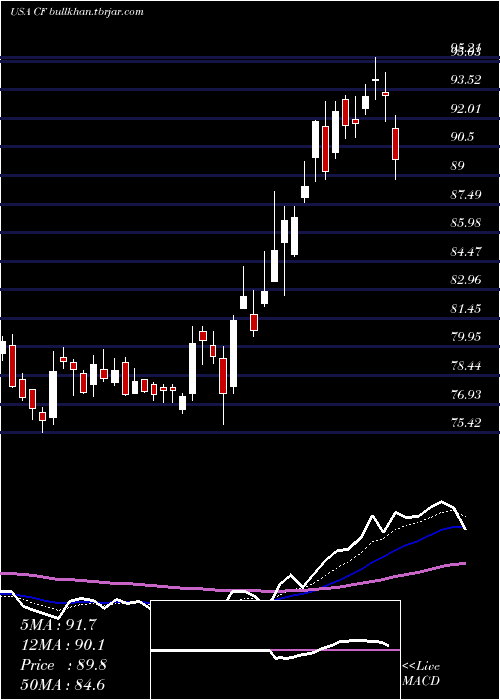Select the 89 price label
The image size is (500, 700).
pyautogui.click(x=458, y=166)
